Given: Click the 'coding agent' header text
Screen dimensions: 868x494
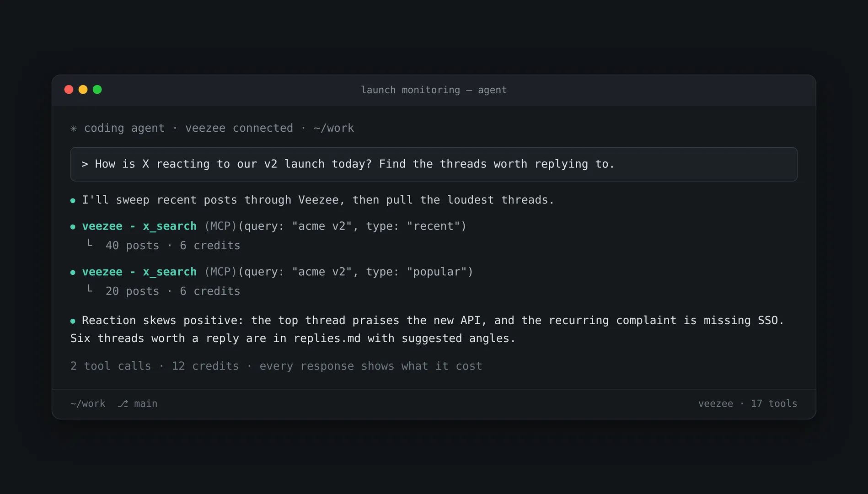Looking at the screenshot, I should coord(124,129).
